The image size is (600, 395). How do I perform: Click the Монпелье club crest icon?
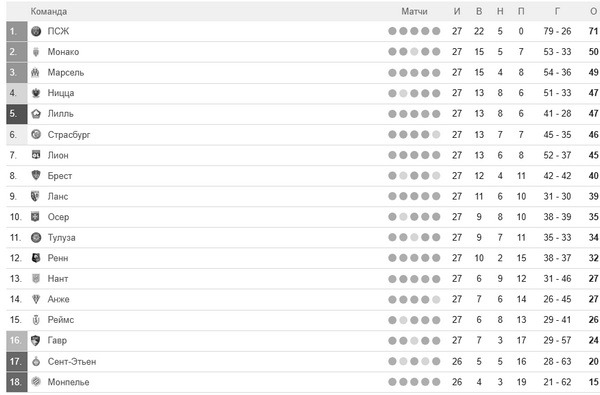coord(36,382)
